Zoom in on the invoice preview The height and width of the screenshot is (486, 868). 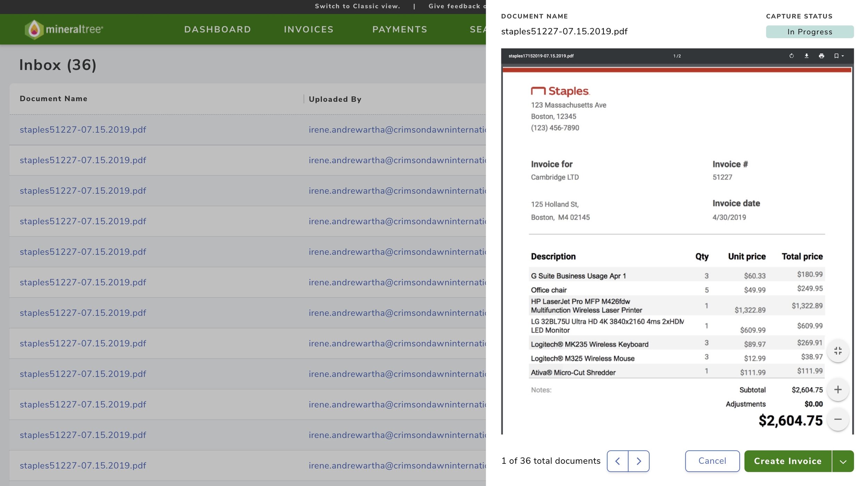click(838, 390)
